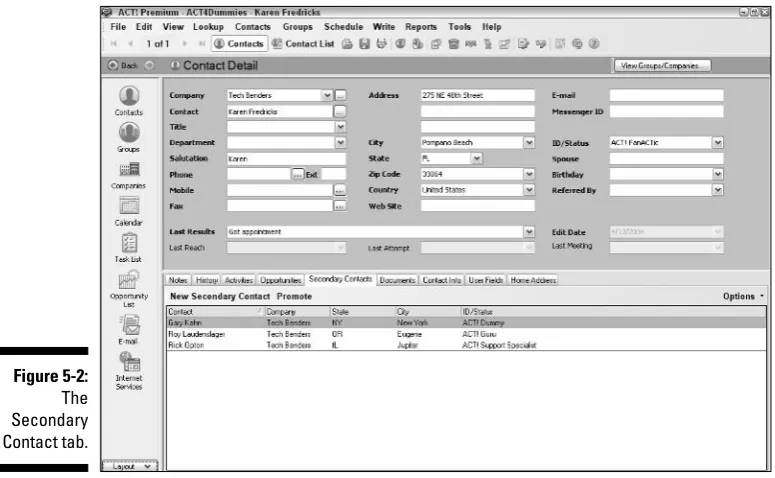Open the Companies view from the sidebar
This screenshot has width=775, height=478.
click(129, 175)
